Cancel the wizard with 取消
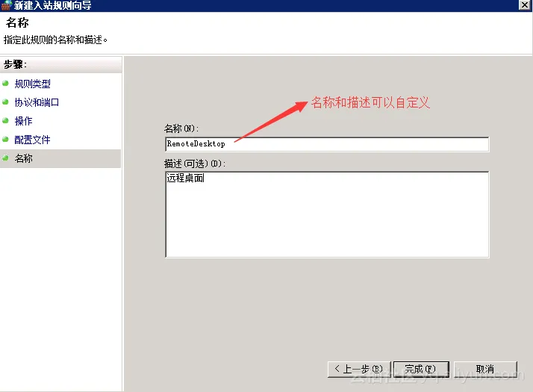 coord(485,369)
